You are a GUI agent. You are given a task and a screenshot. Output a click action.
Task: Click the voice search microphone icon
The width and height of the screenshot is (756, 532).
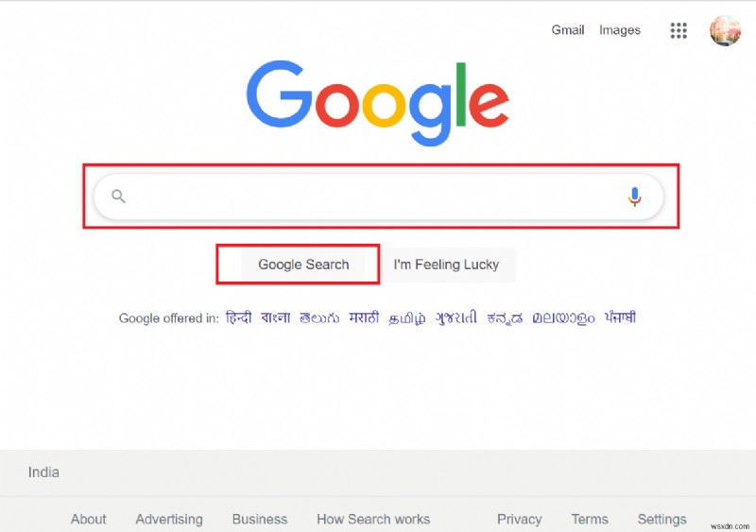coord(635,197)
